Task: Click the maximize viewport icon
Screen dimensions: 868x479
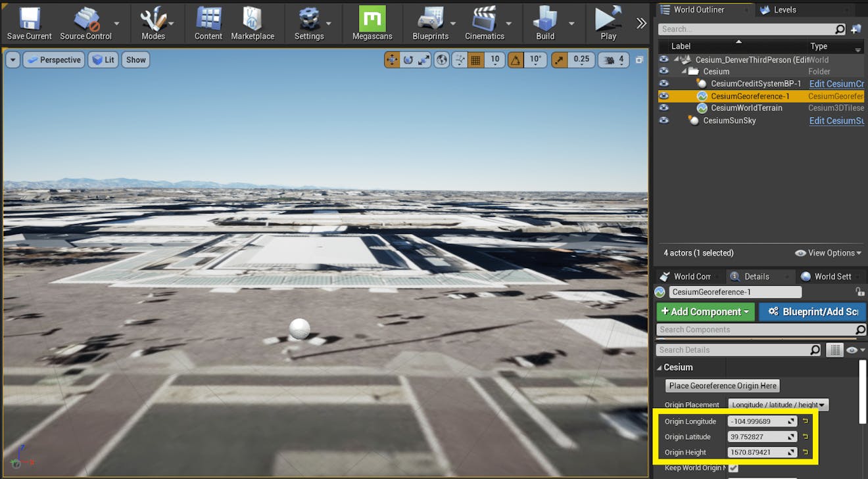Action: point(639,60)
